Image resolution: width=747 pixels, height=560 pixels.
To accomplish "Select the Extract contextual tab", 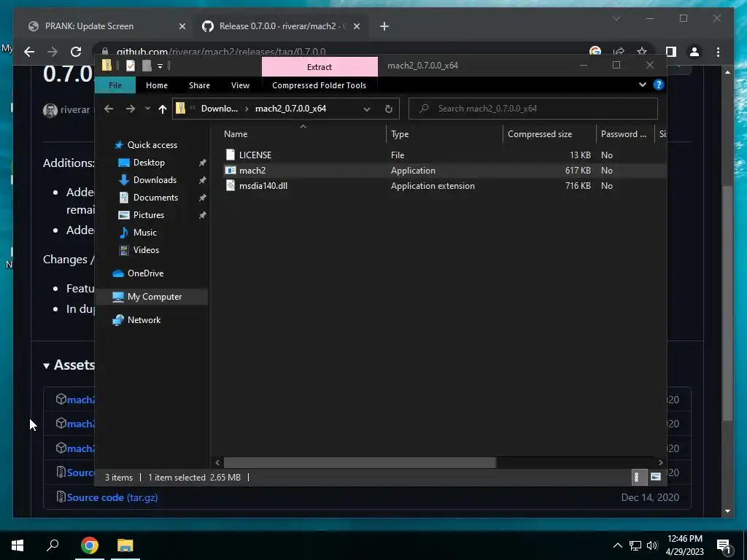I will pos(320,66).
